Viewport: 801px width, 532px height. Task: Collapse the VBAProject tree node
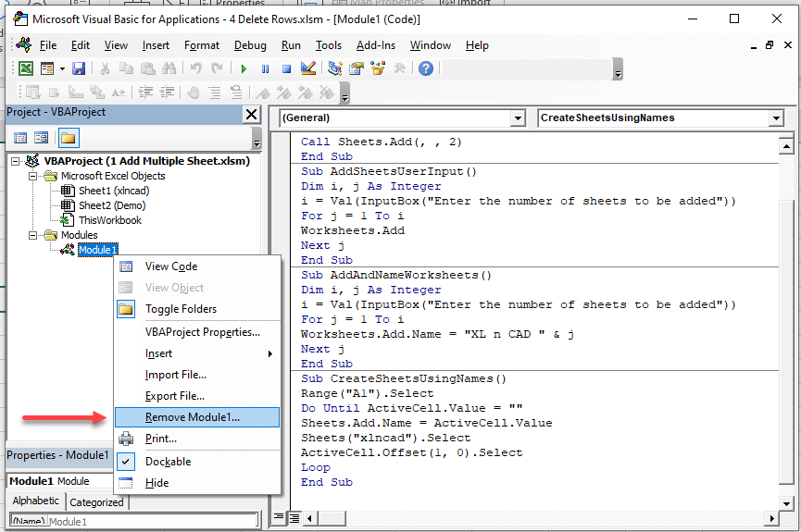[16, 161]
